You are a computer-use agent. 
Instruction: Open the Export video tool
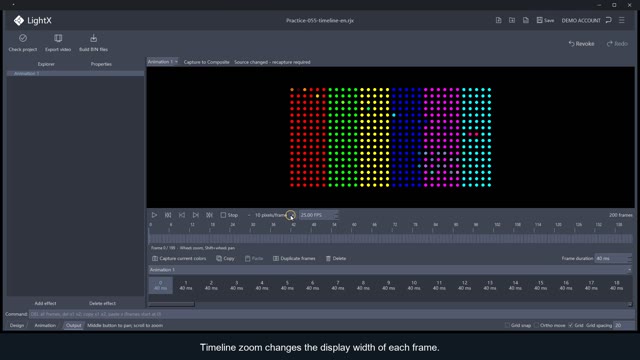[x=58, y=38]
